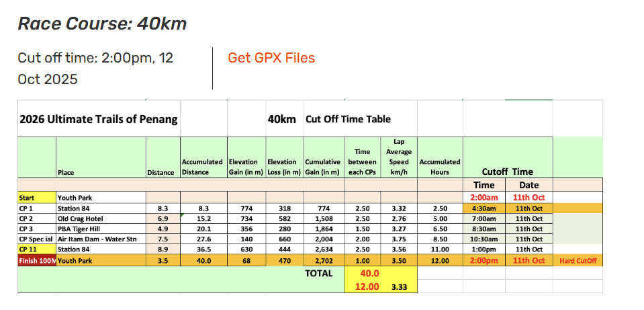Select the 2026 Ultimate Trails of Penang title cell
This screenshot has width=644, height=310.
(x=99, y=120)
